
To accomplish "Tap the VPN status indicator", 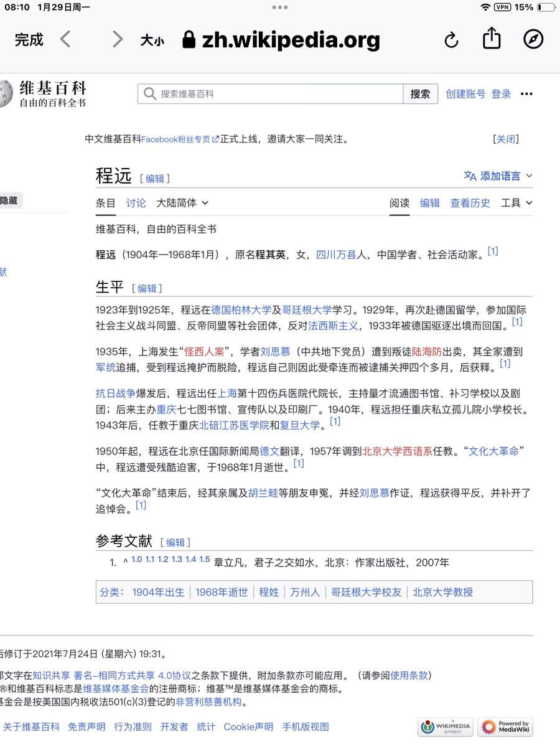I will point(502,7).
